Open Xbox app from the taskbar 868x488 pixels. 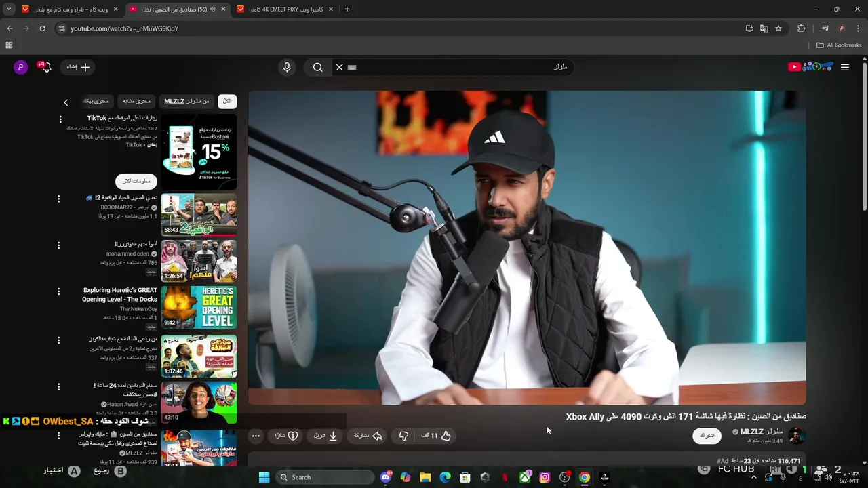pyautogui.click(x=525, y=477)
